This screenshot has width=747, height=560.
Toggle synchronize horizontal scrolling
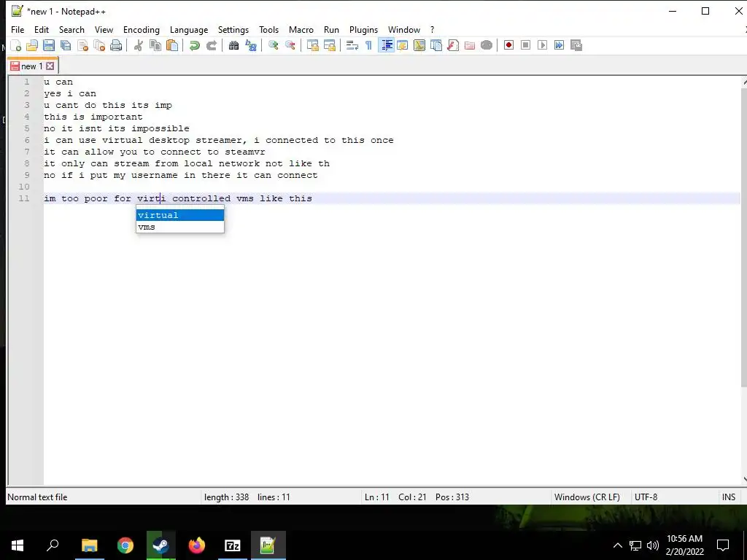click(x=329, y=45)
